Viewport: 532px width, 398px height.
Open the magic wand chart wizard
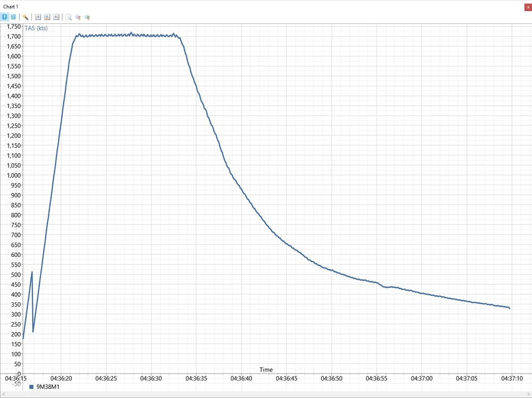(x=26, y=17)
